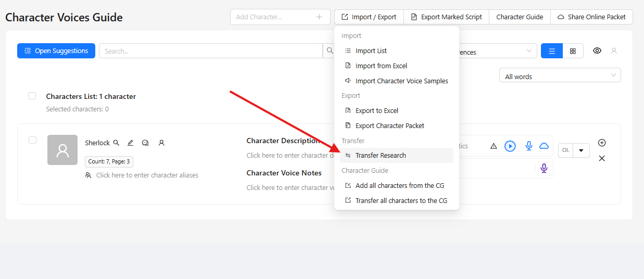Remove Sherlock with the X icon
This screenshot has width=644, height=279.
point(602,158)
